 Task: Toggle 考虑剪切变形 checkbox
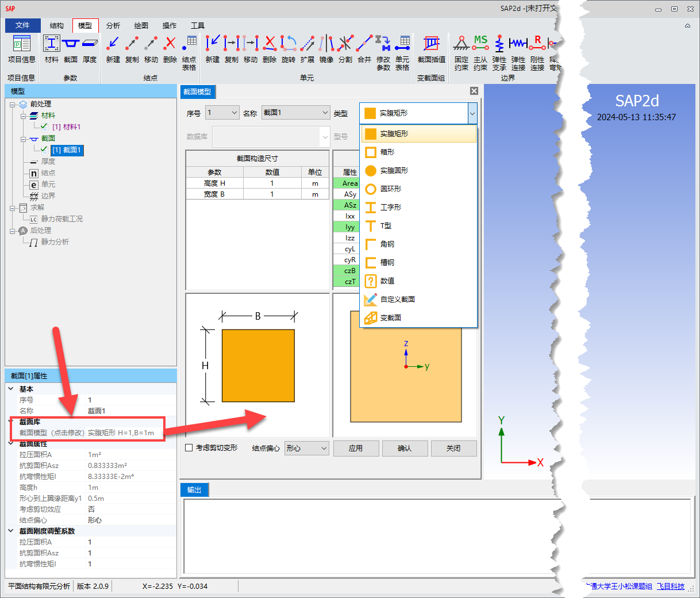point(189,447)
